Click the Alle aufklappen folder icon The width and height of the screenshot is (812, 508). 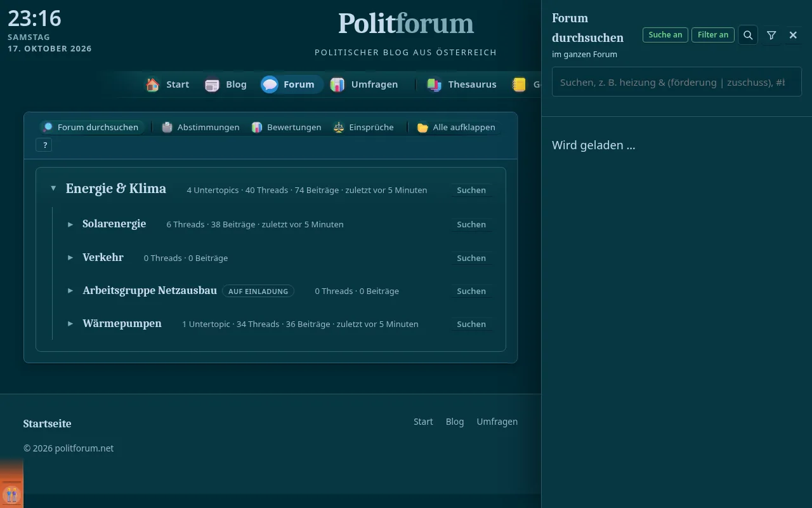coord(422,128)
